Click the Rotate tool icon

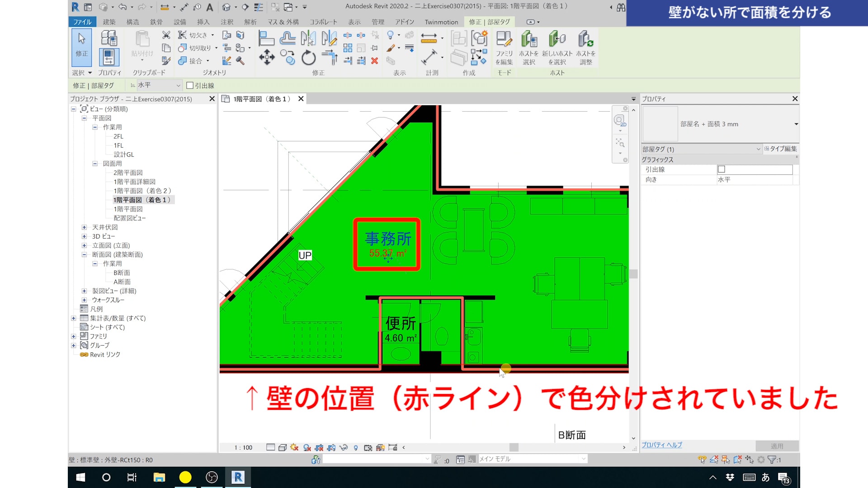tap(308, 57)
